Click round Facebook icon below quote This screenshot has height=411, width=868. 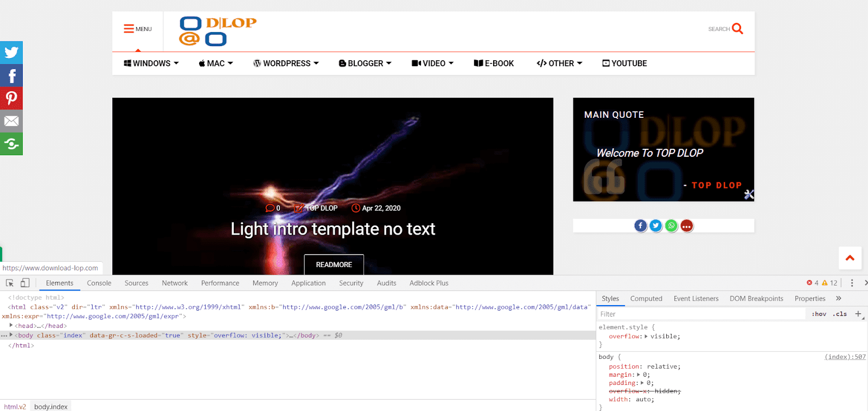[641, 226]
